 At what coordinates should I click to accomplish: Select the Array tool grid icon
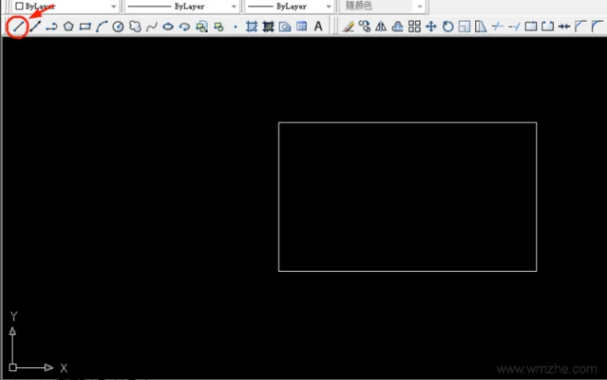click(x=414, y=27)
